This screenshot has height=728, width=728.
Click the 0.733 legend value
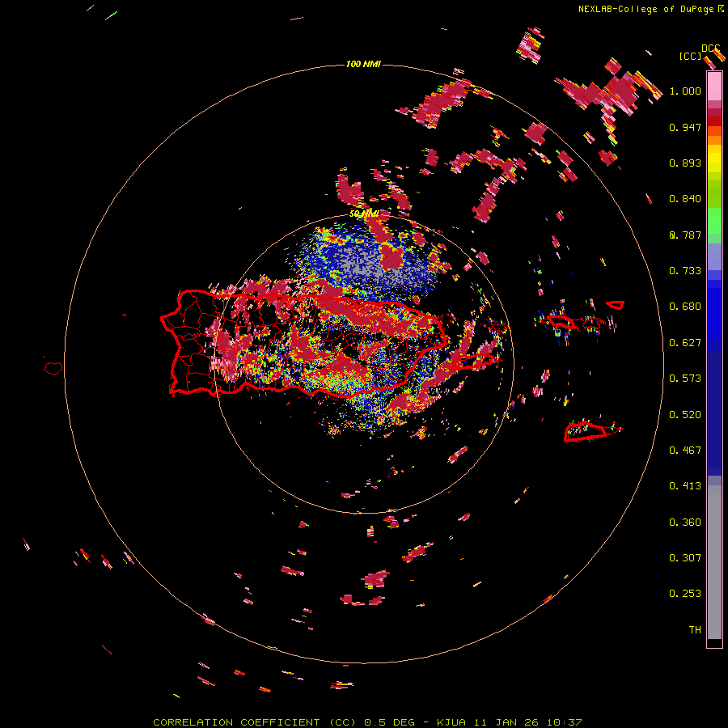coord(685,271)
